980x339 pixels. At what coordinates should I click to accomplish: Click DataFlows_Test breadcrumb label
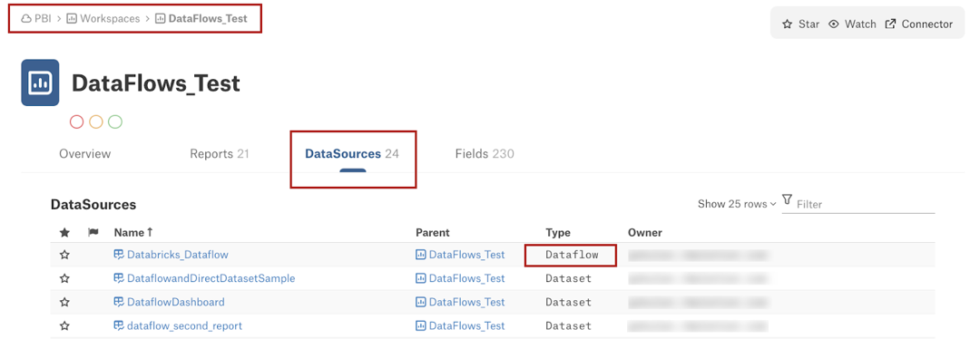click(208, 19)
